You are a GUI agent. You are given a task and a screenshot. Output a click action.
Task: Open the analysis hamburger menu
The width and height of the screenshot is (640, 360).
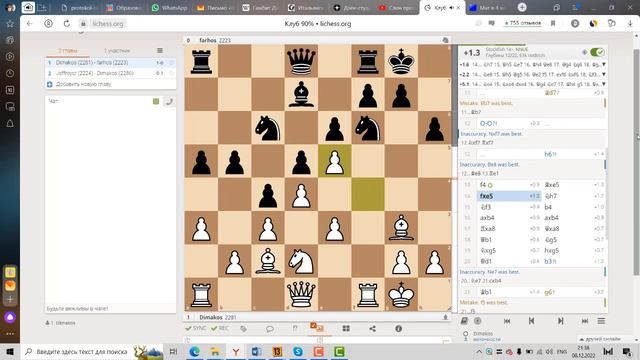[x=601, y=321]
